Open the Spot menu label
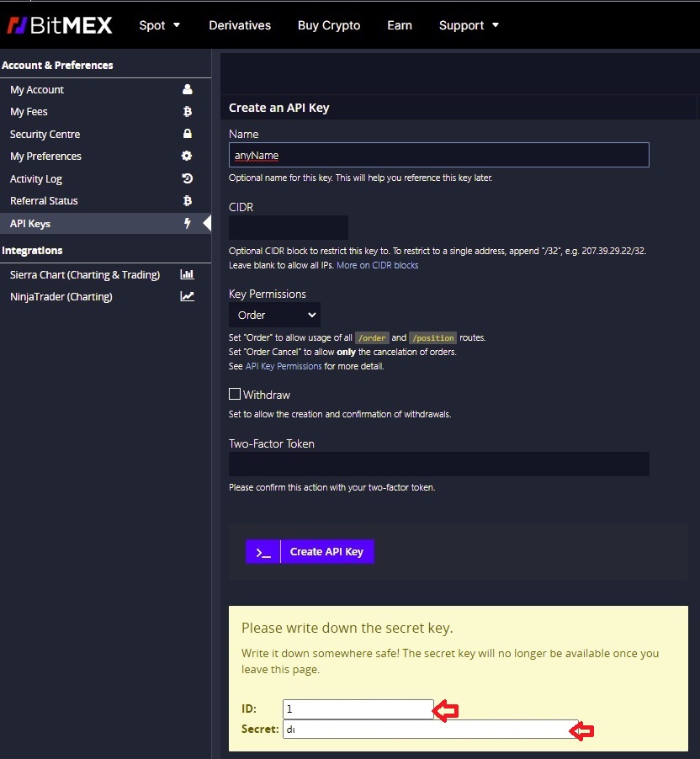 point(152,25)
